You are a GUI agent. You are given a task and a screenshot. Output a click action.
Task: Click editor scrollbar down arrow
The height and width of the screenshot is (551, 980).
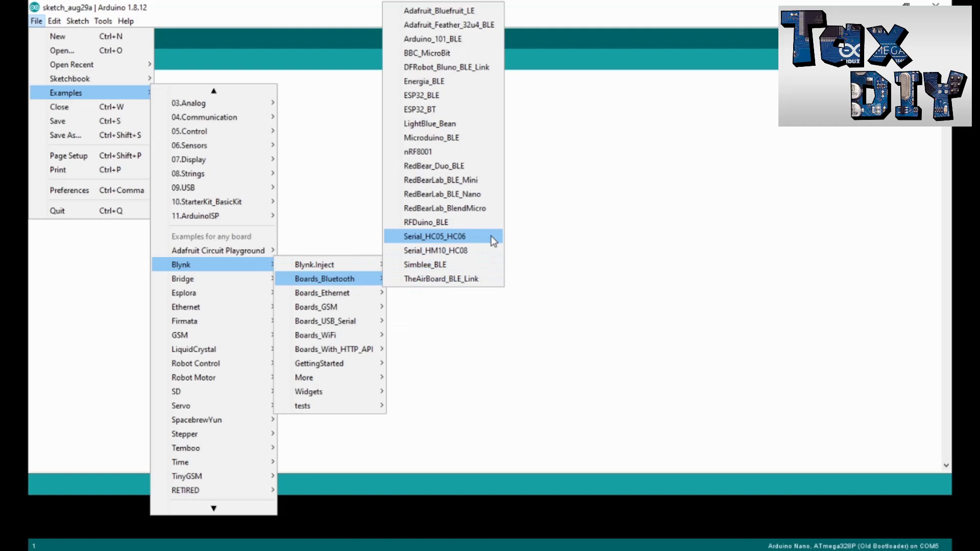(x=946, y=465)
